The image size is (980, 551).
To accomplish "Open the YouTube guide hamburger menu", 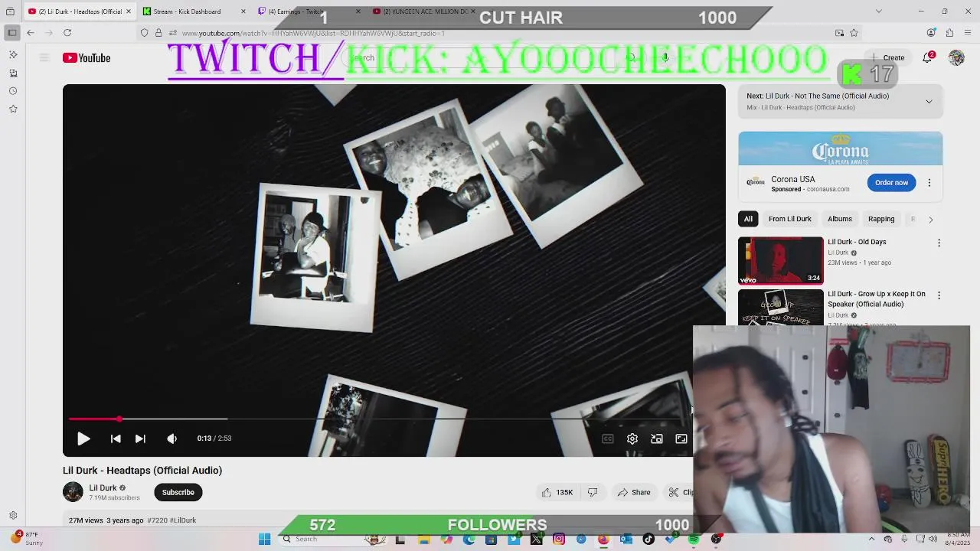I will (44, 58).
